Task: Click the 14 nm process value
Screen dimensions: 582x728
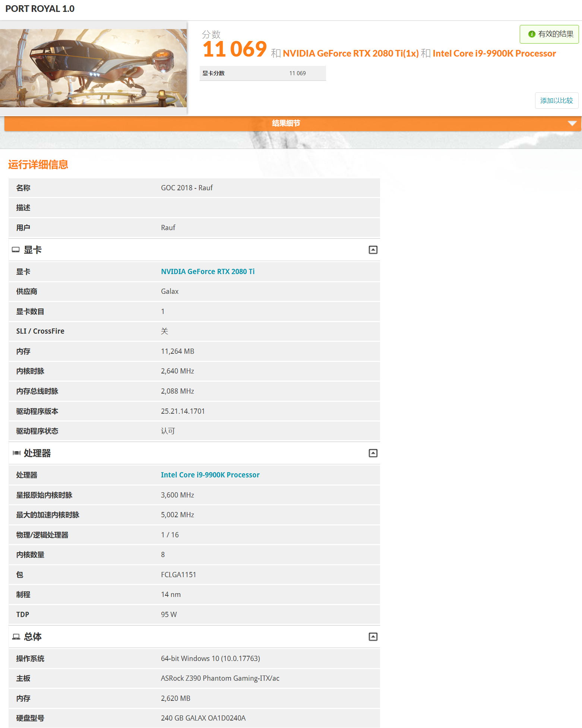Action: click(171, 595)
